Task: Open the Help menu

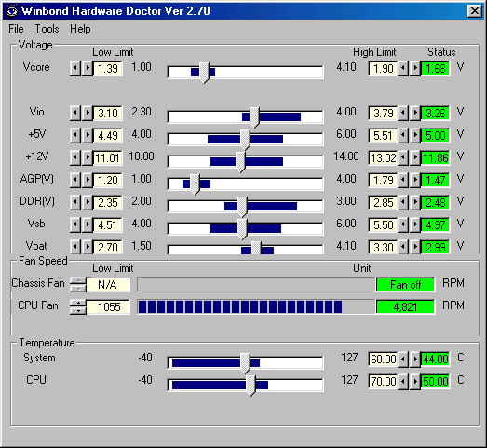Action: [80, 29]
